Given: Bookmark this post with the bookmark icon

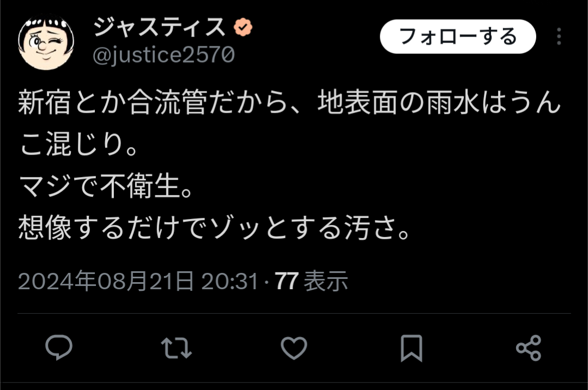Looking at the screenshot, I should (x=411, y=349).
